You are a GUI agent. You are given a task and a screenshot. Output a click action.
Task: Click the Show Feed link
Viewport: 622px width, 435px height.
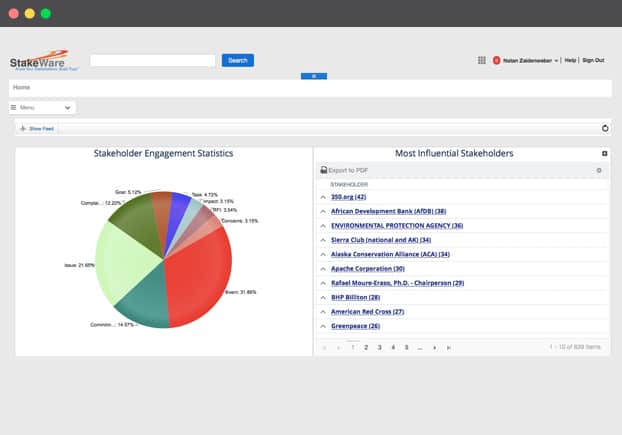pyautogui.click(x=41, y=128)
